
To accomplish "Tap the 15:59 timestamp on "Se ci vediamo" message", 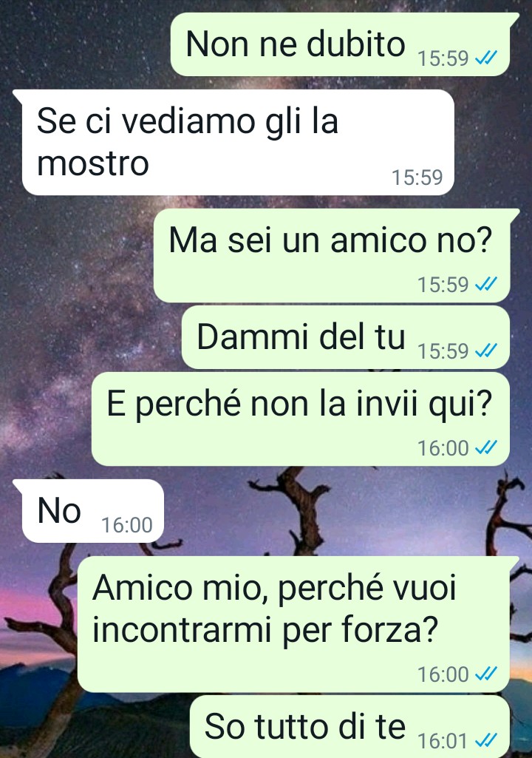I will click(x=417, y=177).
